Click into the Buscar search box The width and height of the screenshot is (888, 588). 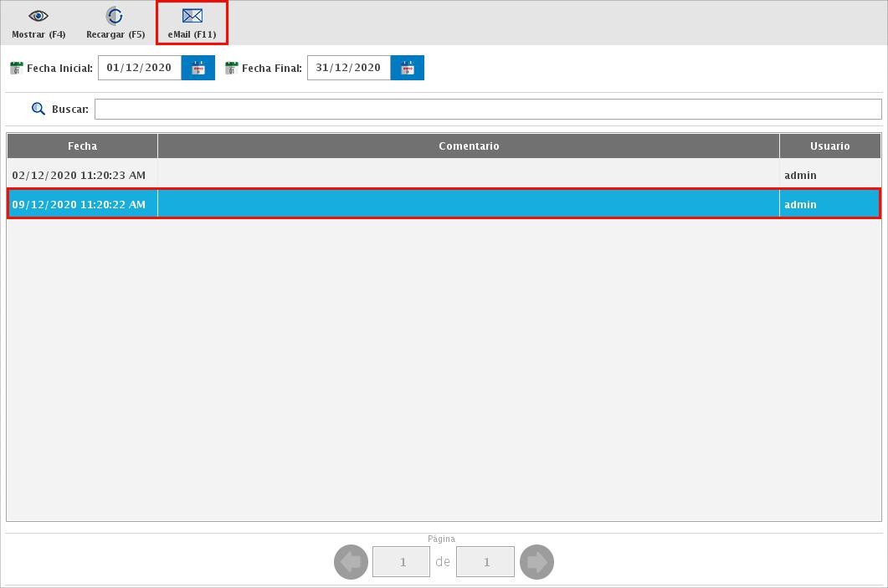point(487,110)
